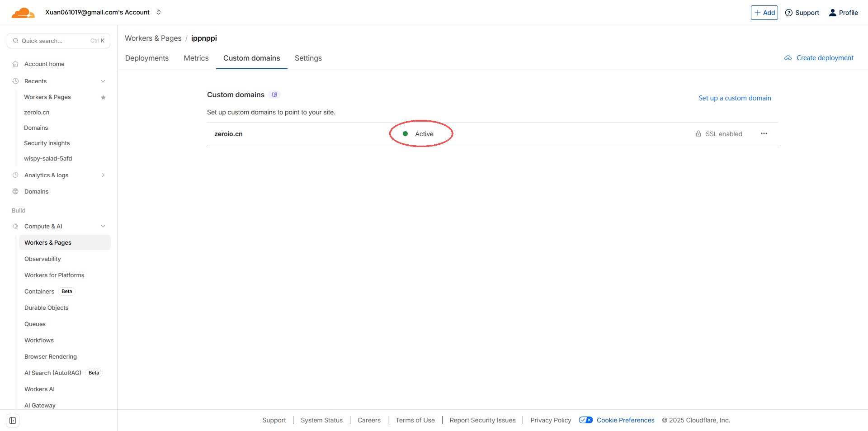Open wispy-salad-5afd recent item
The height and width of the screenshot is (431, 868).
pyautogui.click(x=48, y=158)
